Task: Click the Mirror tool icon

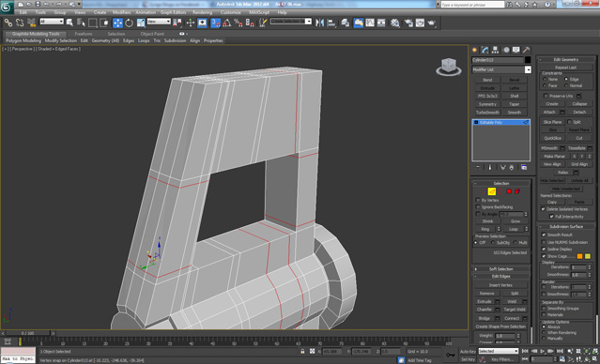Action: point(319,23)
